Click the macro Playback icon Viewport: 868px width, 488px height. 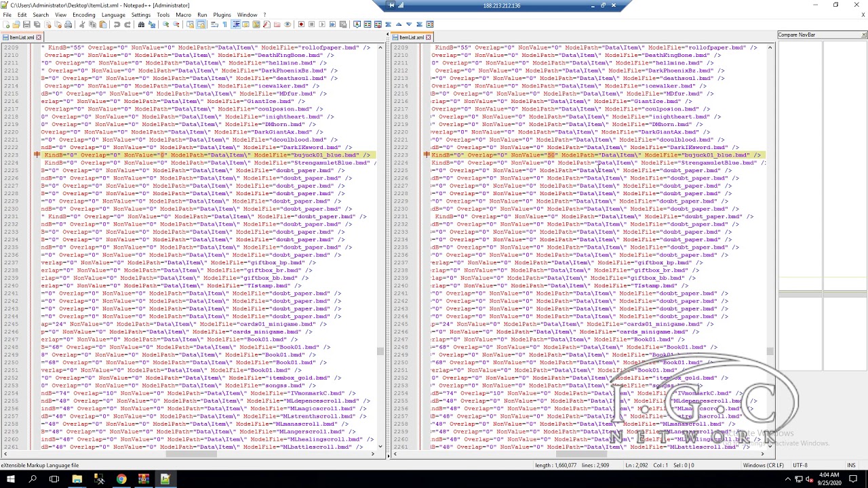pyautogui.click(x=322, y=24)
